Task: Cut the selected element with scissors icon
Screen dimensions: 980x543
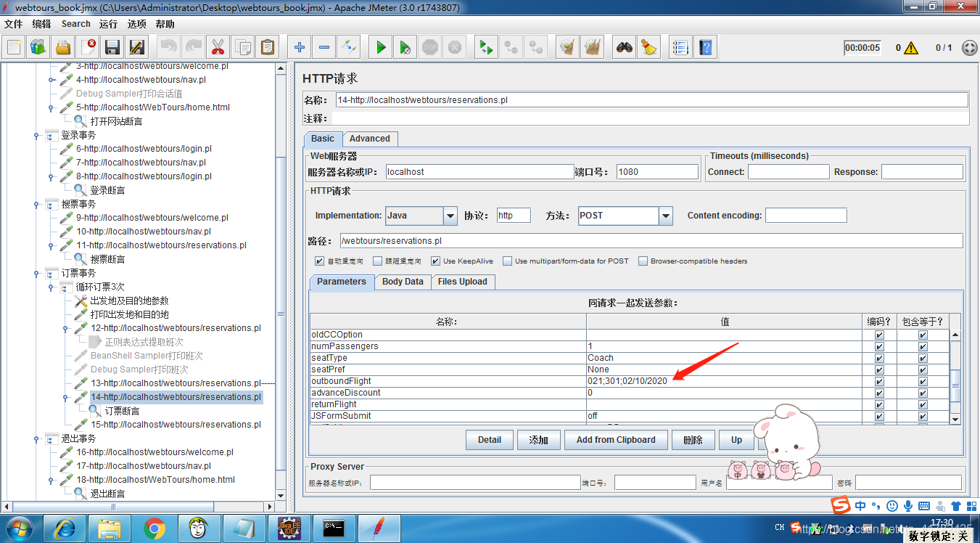Action: coord(218,48)
